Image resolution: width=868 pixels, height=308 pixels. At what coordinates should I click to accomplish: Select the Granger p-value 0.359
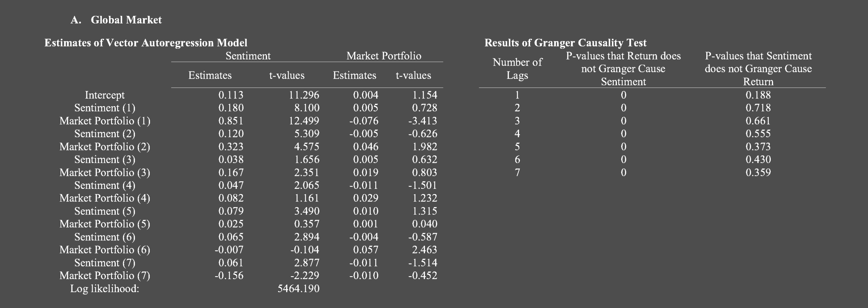click(x=758, y=173)
